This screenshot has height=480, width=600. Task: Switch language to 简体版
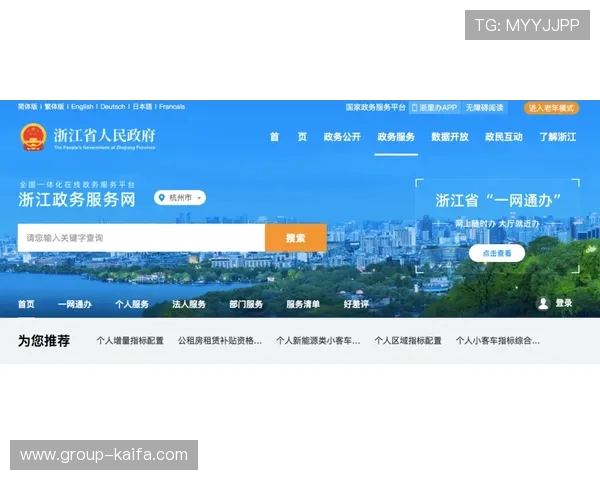click(28, 106)
